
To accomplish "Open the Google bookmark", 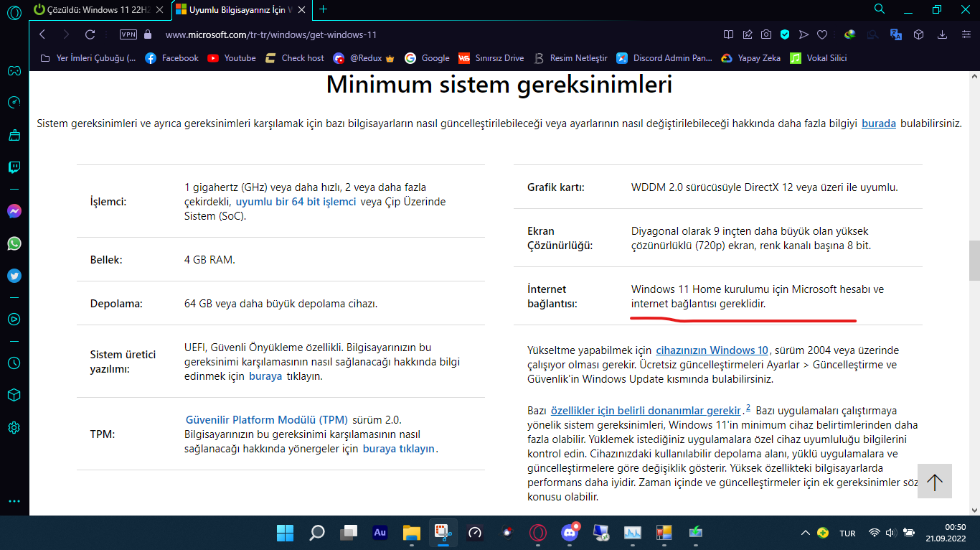I will click(427, 58).
